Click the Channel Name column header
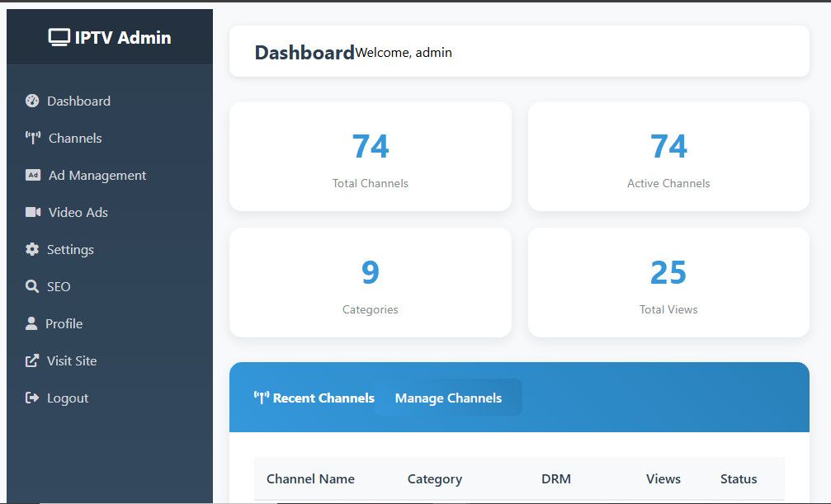This screenshot has height=504, width=831. pos(310,478)
